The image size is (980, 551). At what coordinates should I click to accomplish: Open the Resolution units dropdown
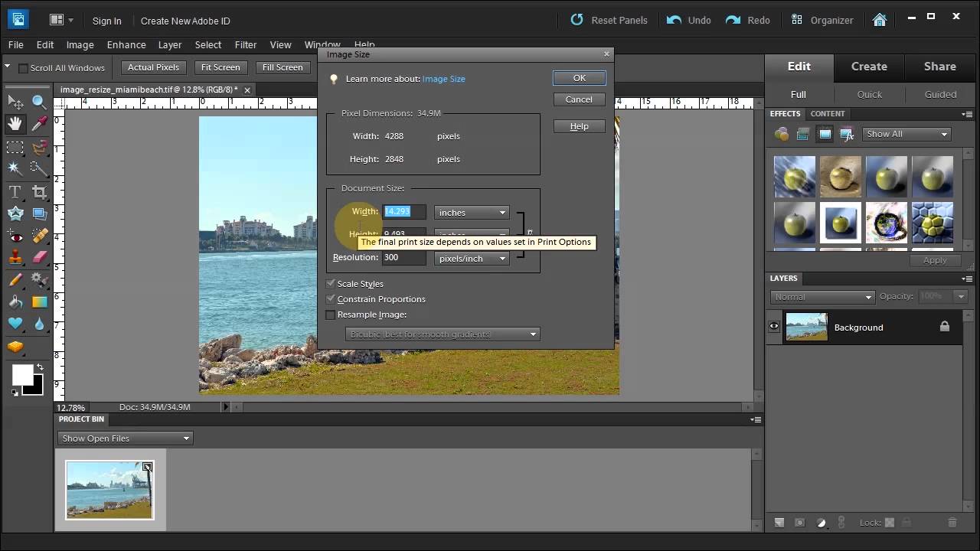tap(472, 259)
